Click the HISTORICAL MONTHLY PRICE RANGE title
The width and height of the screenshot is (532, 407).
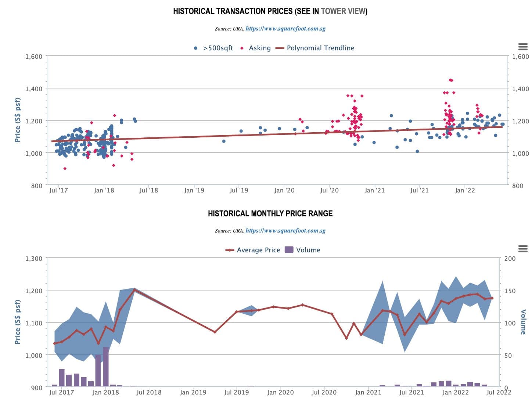click(270, 213)
